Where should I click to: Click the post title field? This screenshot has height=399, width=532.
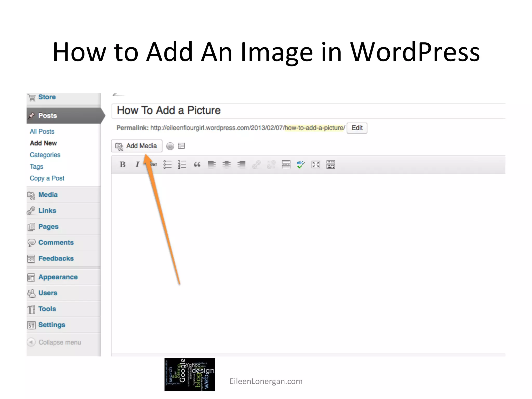[x=308, y=111]
